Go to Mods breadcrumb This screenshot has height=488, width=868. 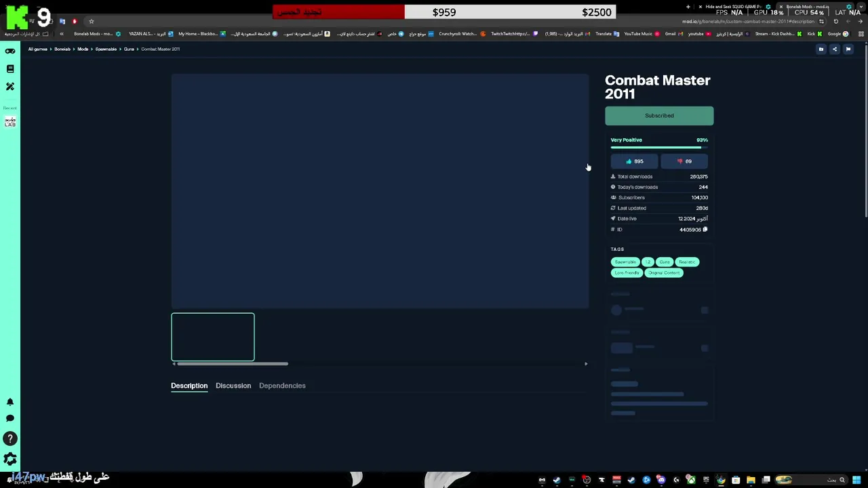(x=83, y=49)
